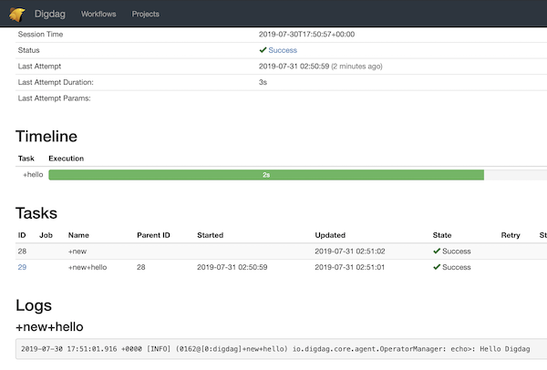
Task: Click the +hello task label in Timeline
Action: (33, 174)
